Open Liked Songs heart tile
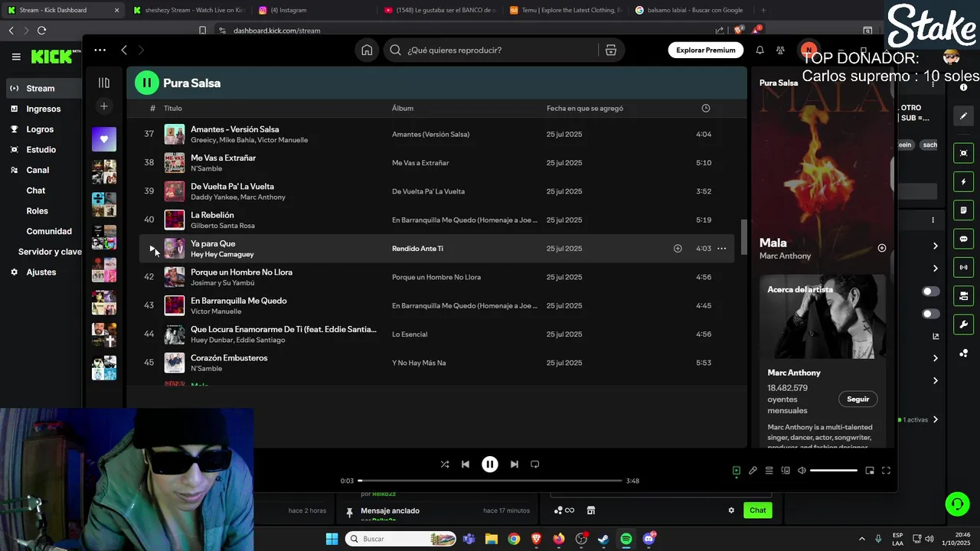 pos(104,139)
